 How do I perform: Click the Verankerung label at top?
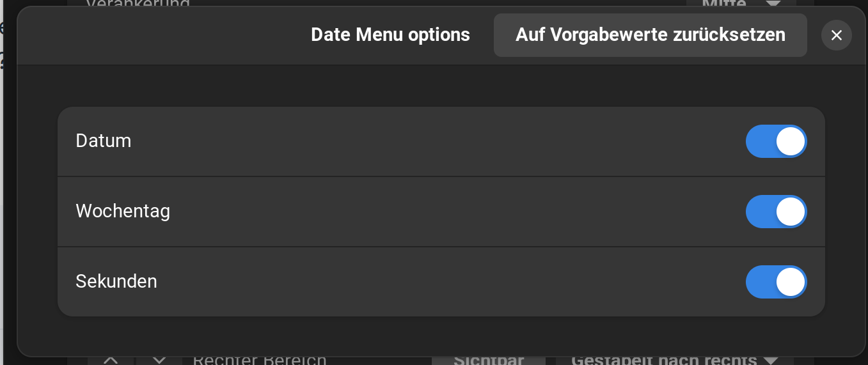click(138, 3)
